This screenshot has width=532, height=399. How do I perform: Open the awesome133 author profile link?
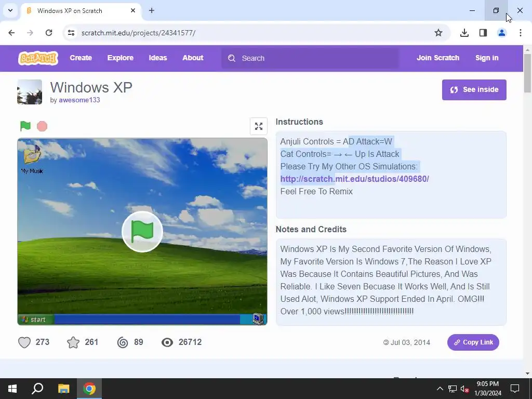click(79, 100)
